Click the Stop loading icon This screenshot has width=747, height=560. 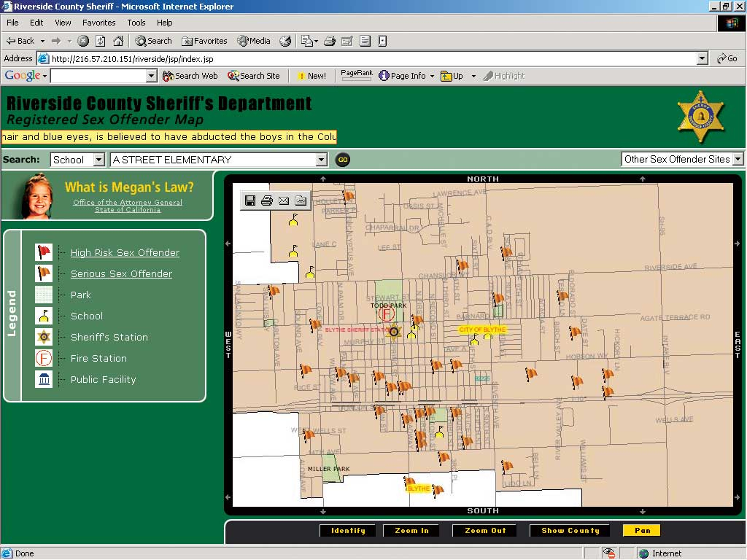(x=83, y=41)
